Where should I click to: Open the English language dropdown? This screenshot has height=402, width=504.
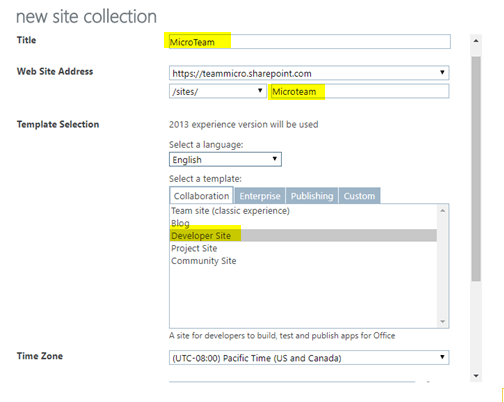coord(225,159)
